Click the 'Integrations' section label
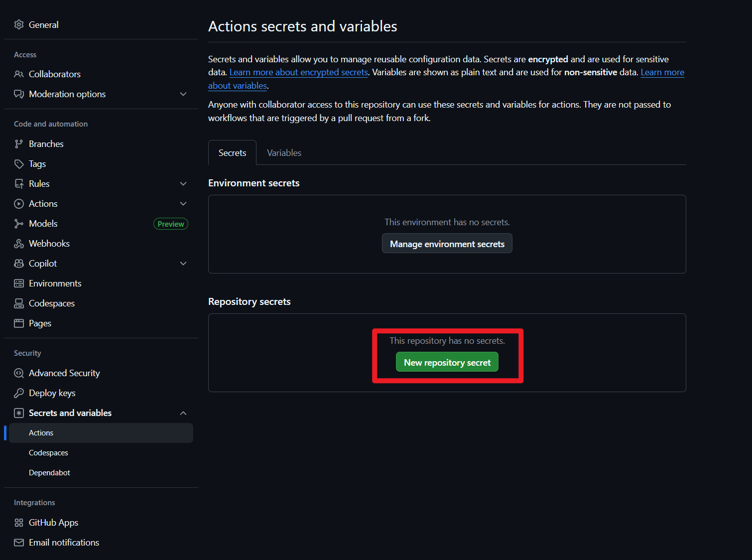752x560 pixels. 34,503
